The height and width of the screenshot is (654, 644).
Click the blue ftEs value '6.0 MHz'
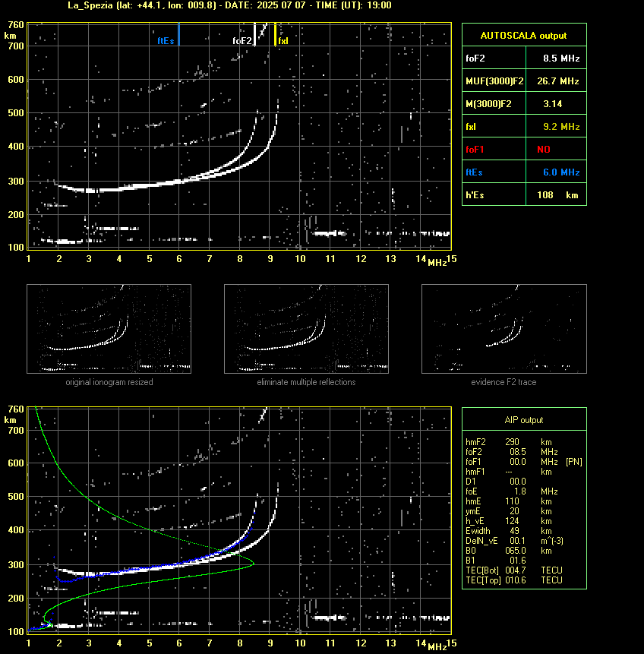(561, 172)
